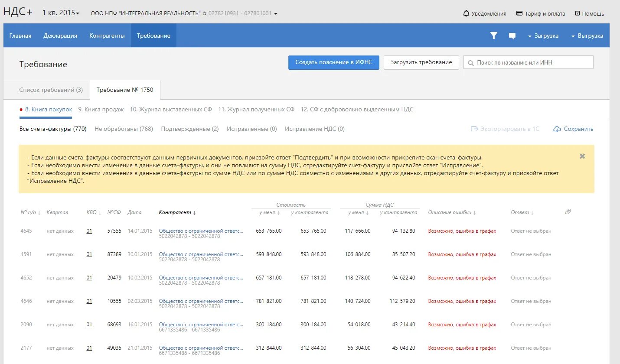This screenshot has height=364, width=620.
Task: Sort by Контрагент column
Action: tap(178, 212)
